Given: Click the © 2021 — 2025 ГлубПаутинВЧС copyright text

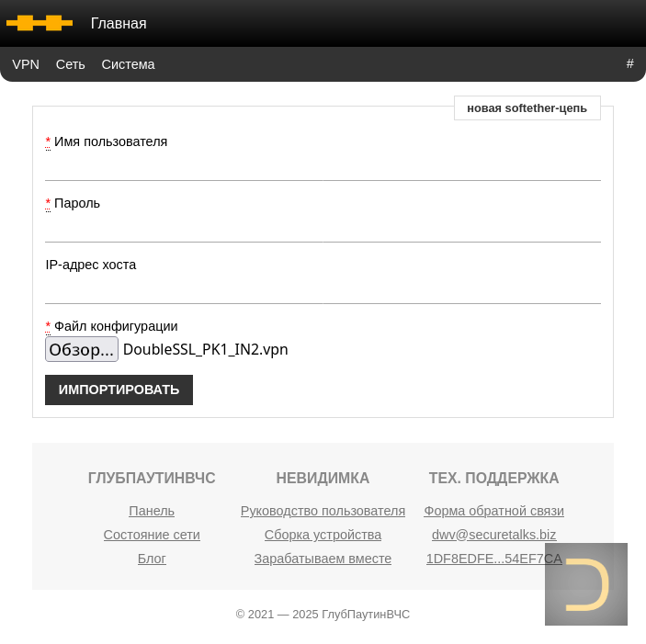Looking at the screenshot, I should 323,614.
